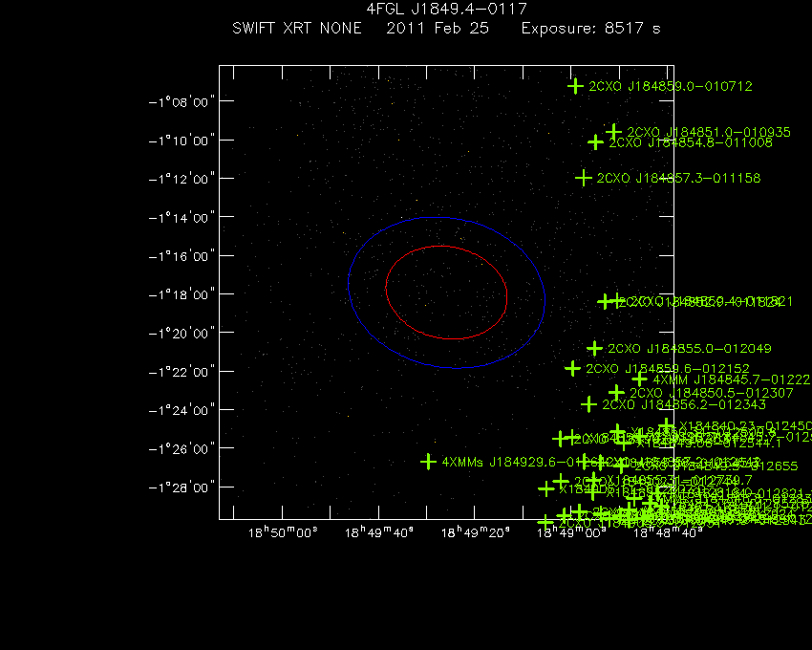Click the declination label -1°20'00"
The image size is (812, 650).
tap(182, 333)
